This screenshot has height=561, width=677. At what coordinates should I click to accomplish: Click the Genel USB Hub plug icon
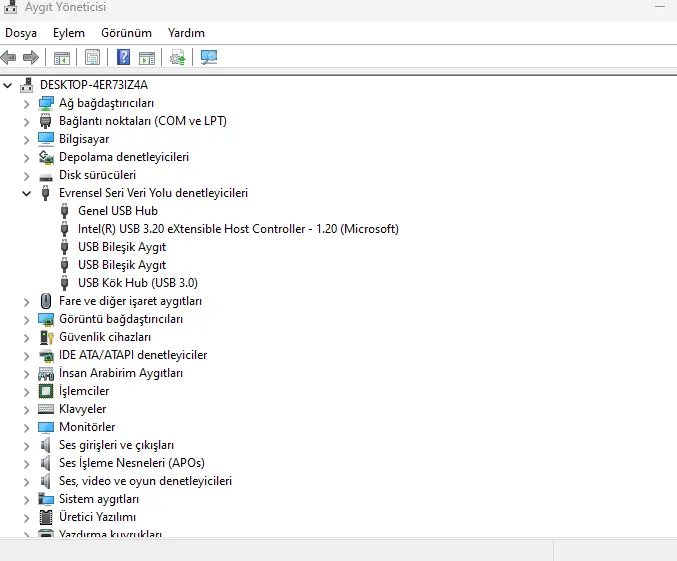(x=64, y=211)
